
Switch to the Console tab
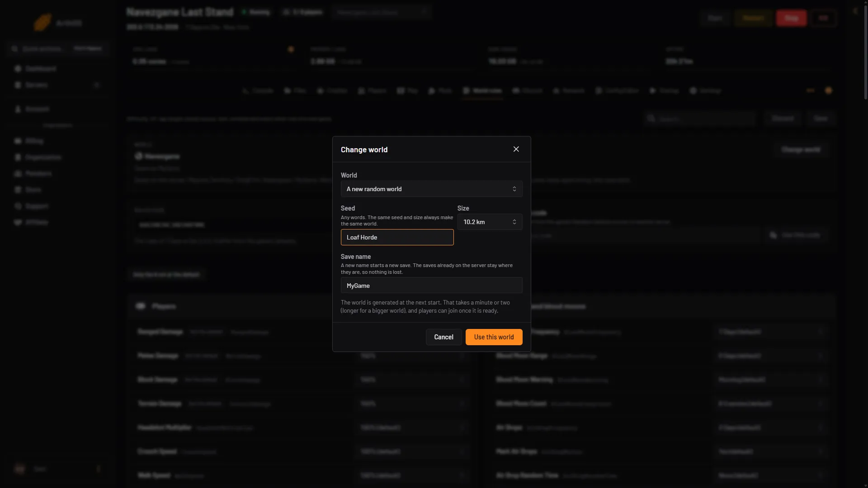(x=258, y=91)
